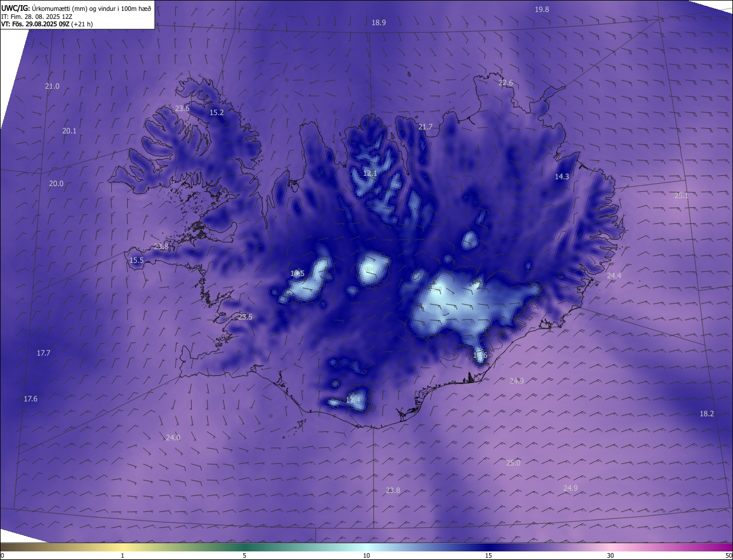
Task: Select the 24.0 value label
Action: [x=173, y=438]
